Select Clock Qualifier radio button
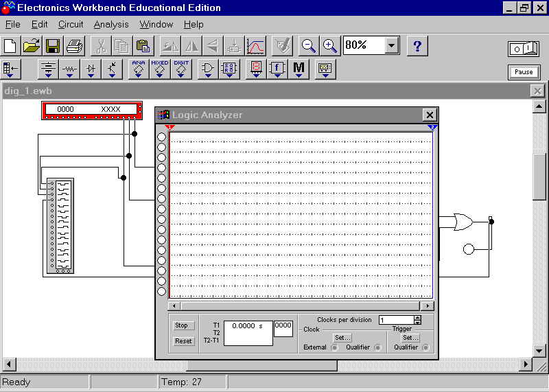This screenshot has height=392, width=549. click(x=377, y=347)
